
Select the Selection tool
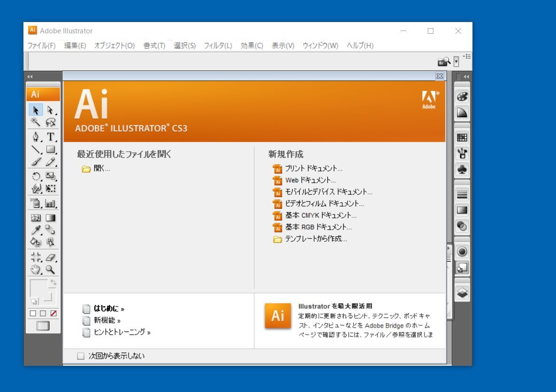[x=35, y=109]
